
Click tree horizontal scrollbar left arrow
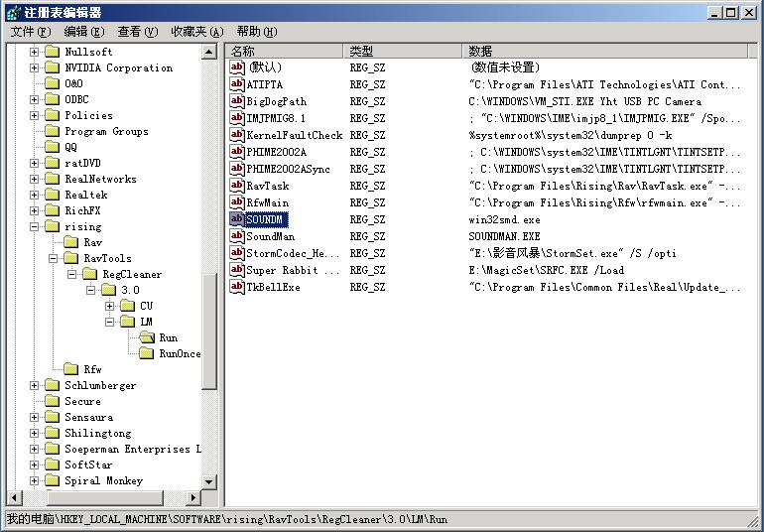[x=15, y=498]
